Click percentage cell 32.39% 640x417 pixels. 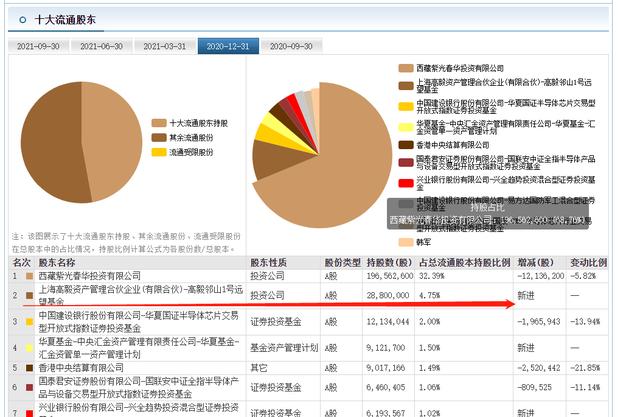[431, 276]
